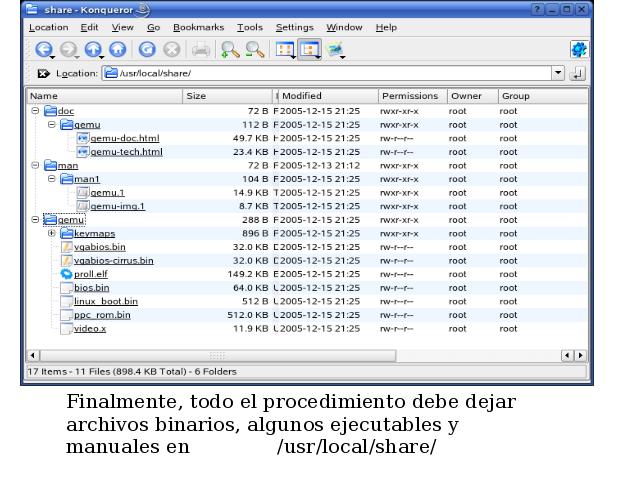Sort by the Size column header
The width and height of the screenshot is (640, 480).
(x=227, y=96)
